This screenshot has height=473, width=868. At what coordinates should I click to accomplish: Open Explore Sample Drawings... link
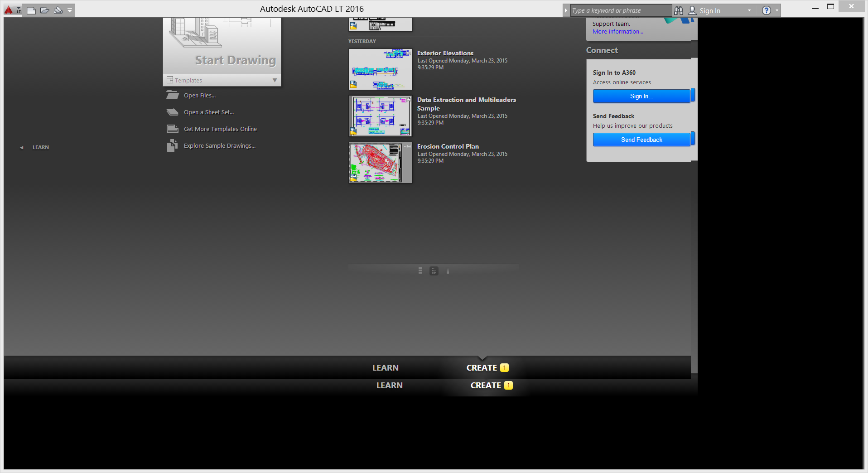point(220,146)
